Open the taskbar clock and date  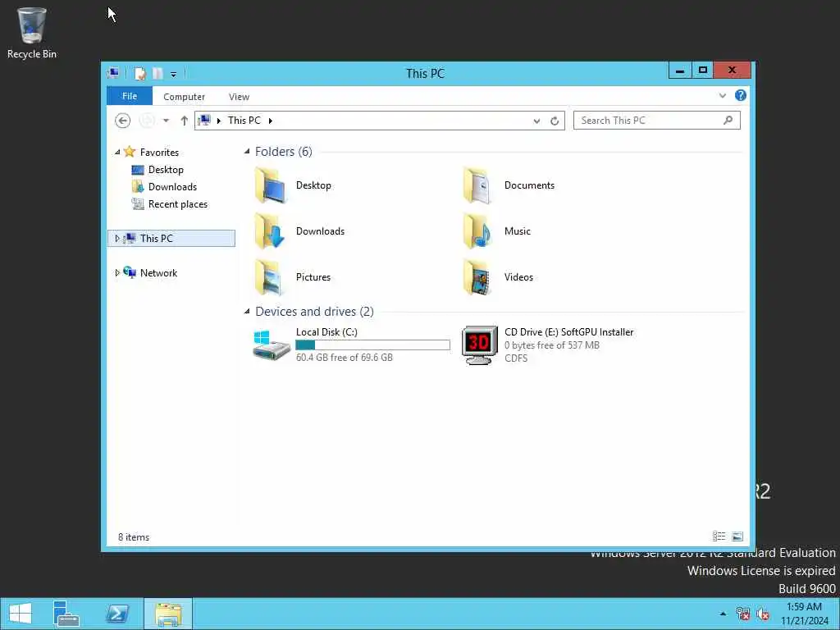point(805,614)
